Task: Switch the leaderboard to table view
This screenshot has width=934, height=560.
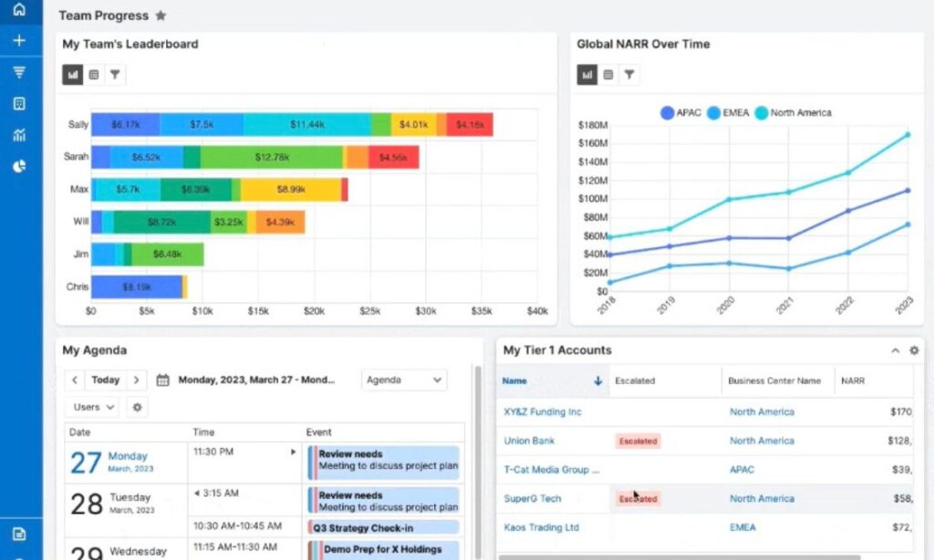Action: pos(94,74)
